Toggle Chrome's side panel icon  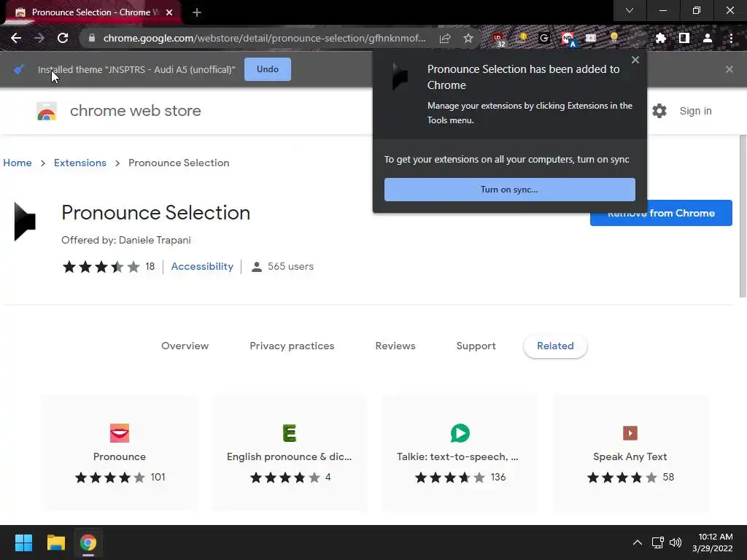(x=684, y=38)
